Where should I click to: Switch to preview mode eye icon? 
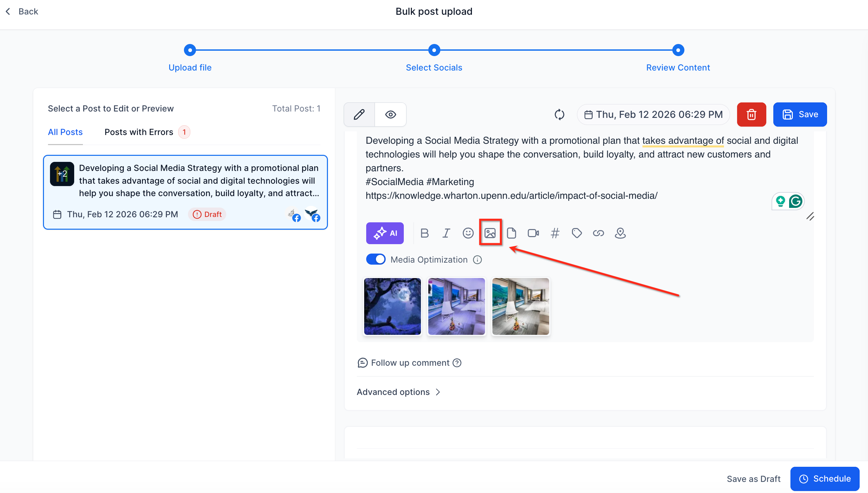pyautogui.click(x=390, y=115)
